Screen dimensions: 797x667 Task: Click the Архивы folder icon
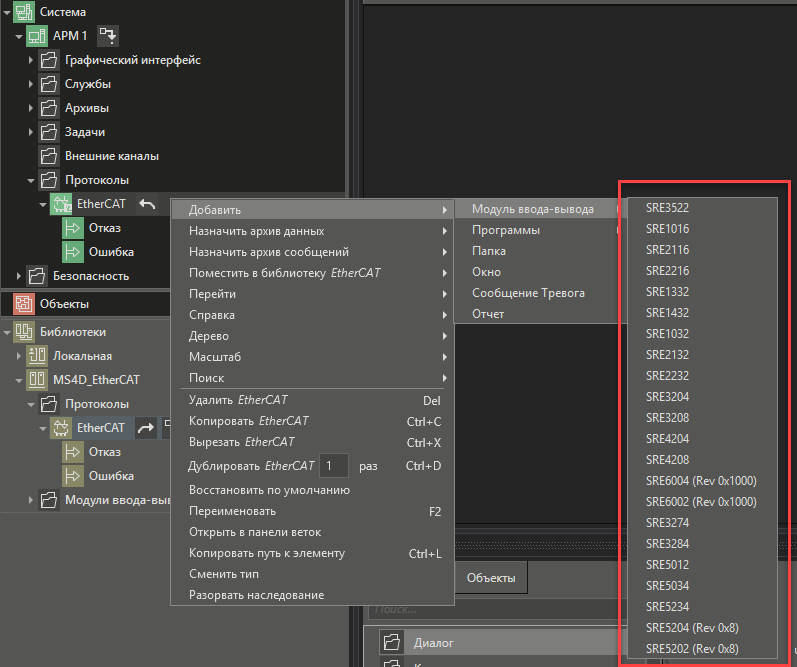click(49, 108)
